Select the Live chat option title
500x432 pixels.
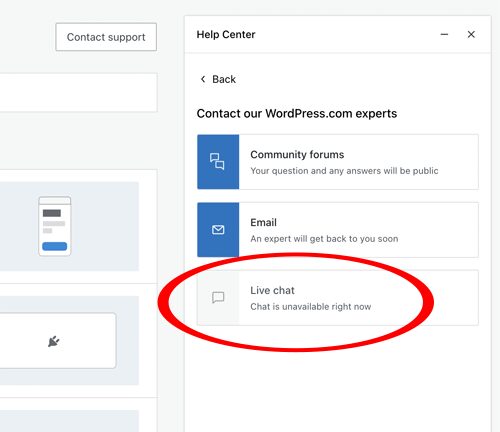point(272,290)
